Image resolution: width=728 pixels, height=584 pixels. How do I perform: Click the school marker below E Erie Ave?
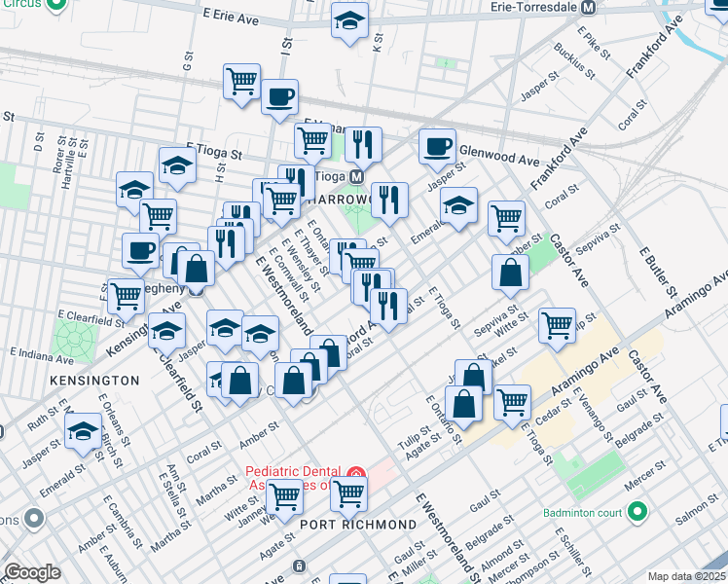[x=349, y=21]
